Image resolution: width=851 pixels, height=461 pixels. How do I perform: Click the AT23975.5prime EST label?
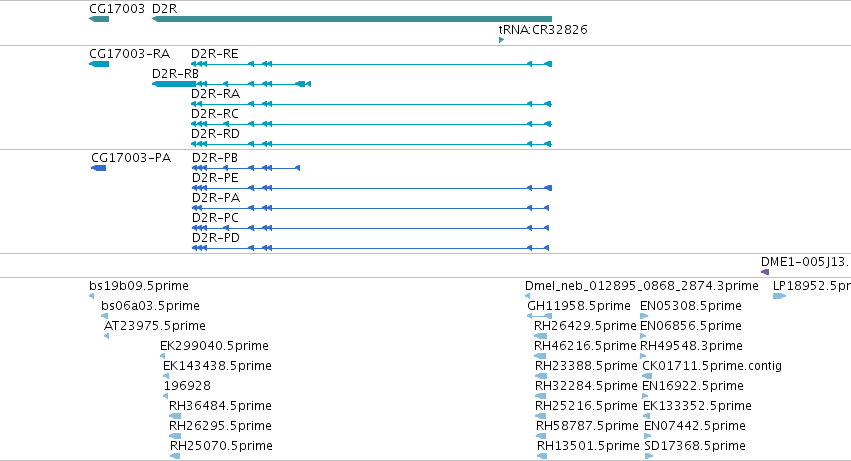[155, 326]
